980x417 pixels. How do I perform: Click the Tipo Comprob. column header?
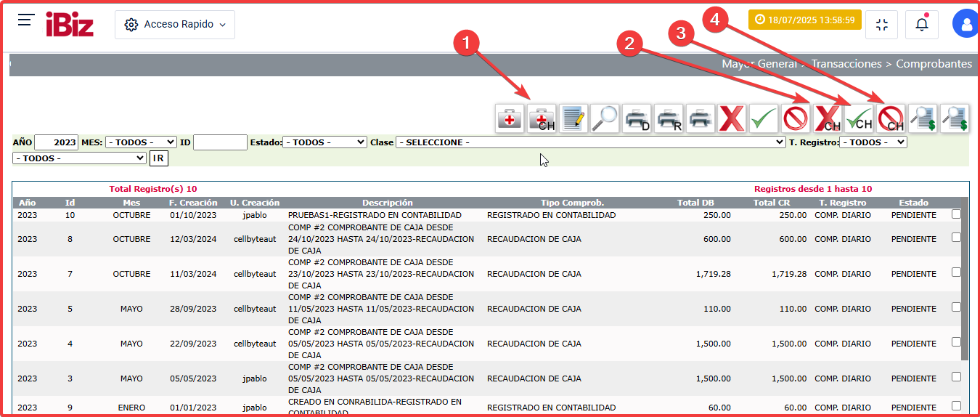[x=572, y=203]
